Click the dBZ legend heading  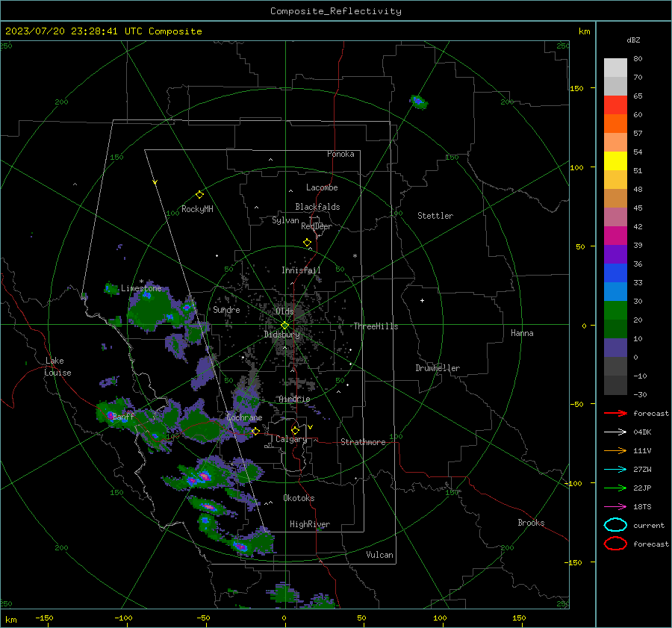click(x=633, y=40)
